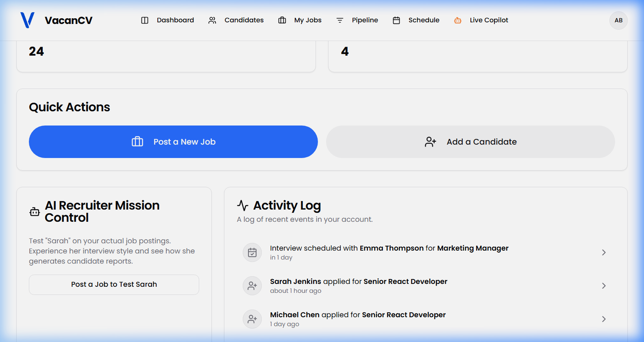Click calendar icon of Emma Thompson interview entry
This screenshot has width=644, height=342.
tap(252, 253)
